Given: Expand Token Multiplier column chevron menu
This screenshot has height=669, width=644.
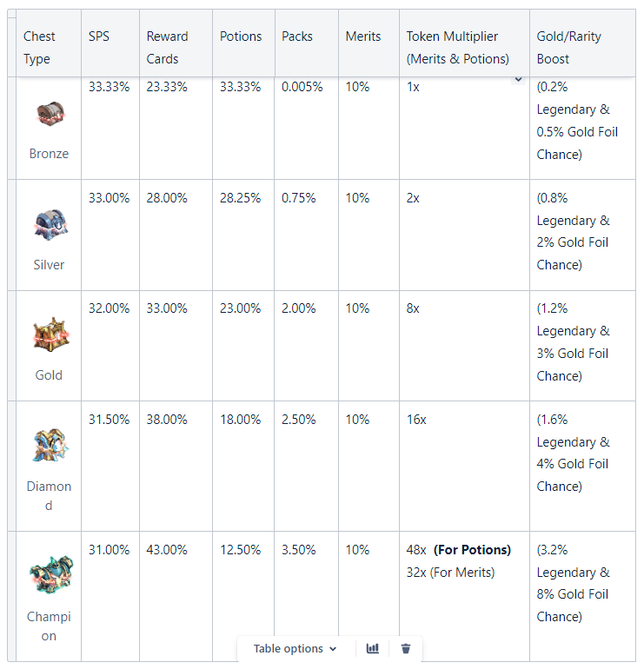Looking at the screenshot, I should (x=518, y=79).
